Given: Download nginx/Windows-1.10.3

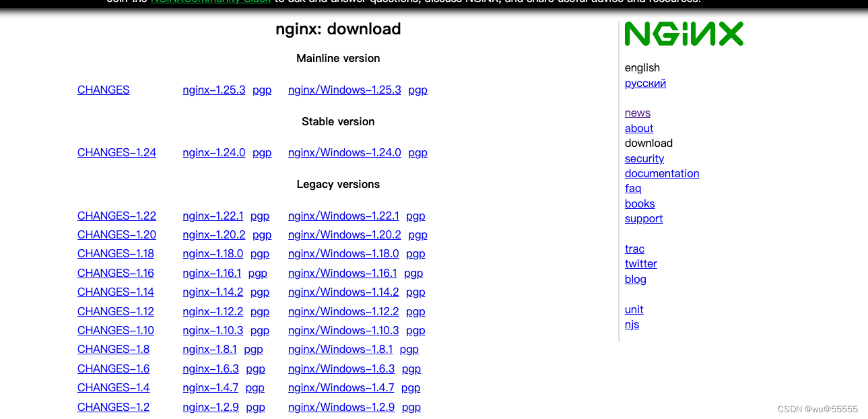Looking at the screenshot, I should tap(343, 330).
